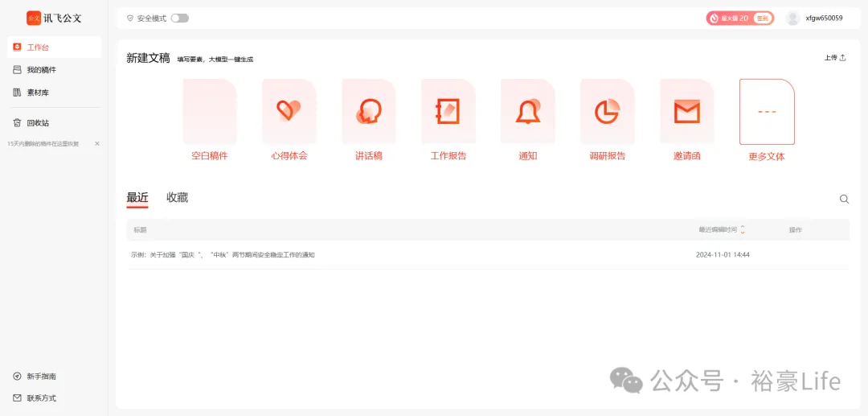Switch to the 最近 tab
The height and width of the screenshot is (416, 868).
137,198
